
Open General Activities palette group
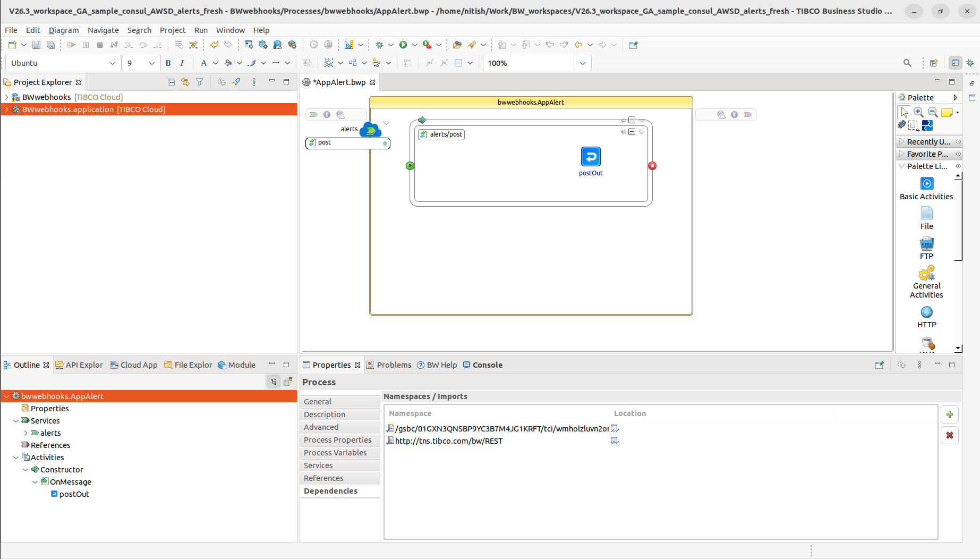pyautogui.click(x=926, y=283)
